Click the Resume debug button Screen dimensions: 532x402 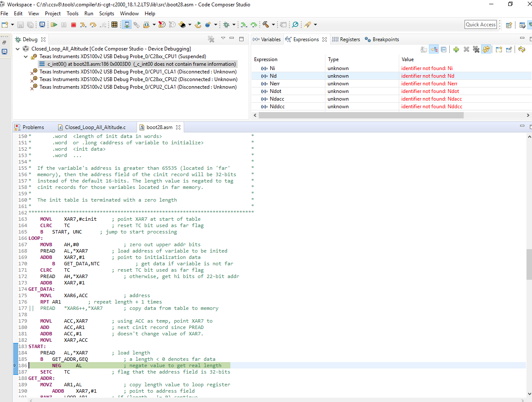tap(54, 25)
